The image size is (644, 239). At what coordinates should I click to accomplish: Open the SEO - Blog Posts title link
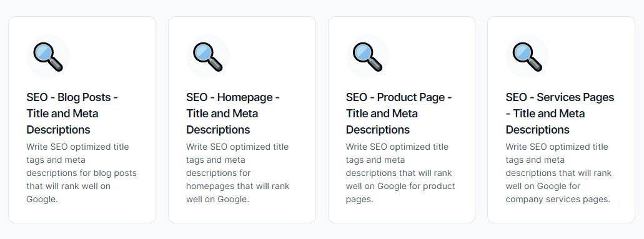point(72,114)
